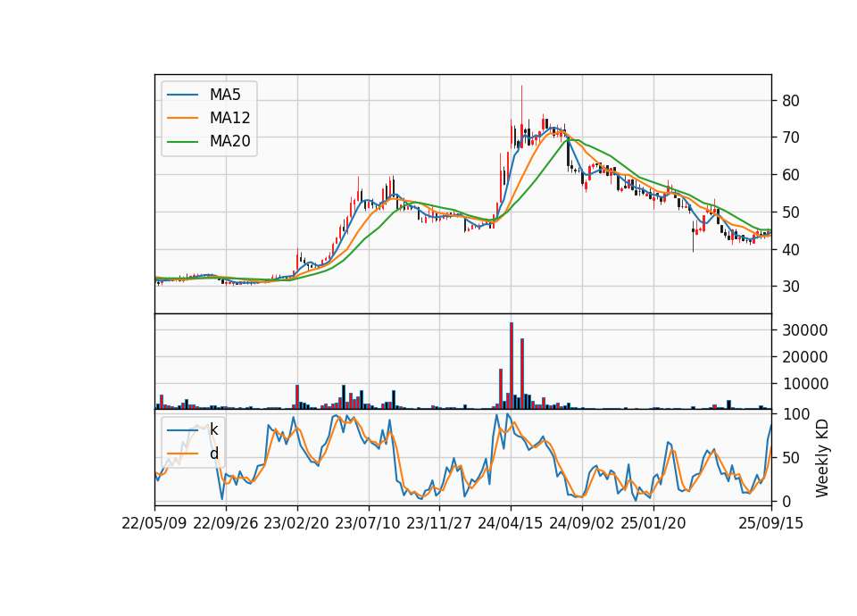Click the 25/01/20 date tick label

653,524
